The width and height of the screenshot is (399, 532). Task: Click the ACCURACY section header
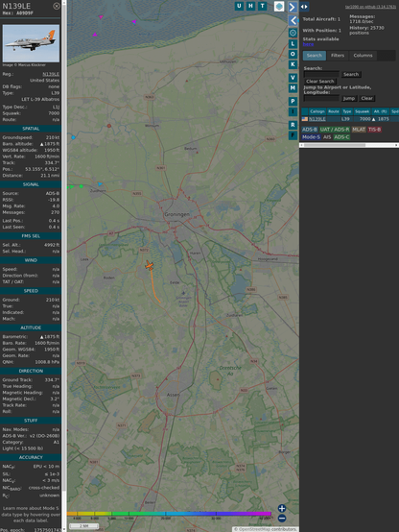tap(31, 457)
